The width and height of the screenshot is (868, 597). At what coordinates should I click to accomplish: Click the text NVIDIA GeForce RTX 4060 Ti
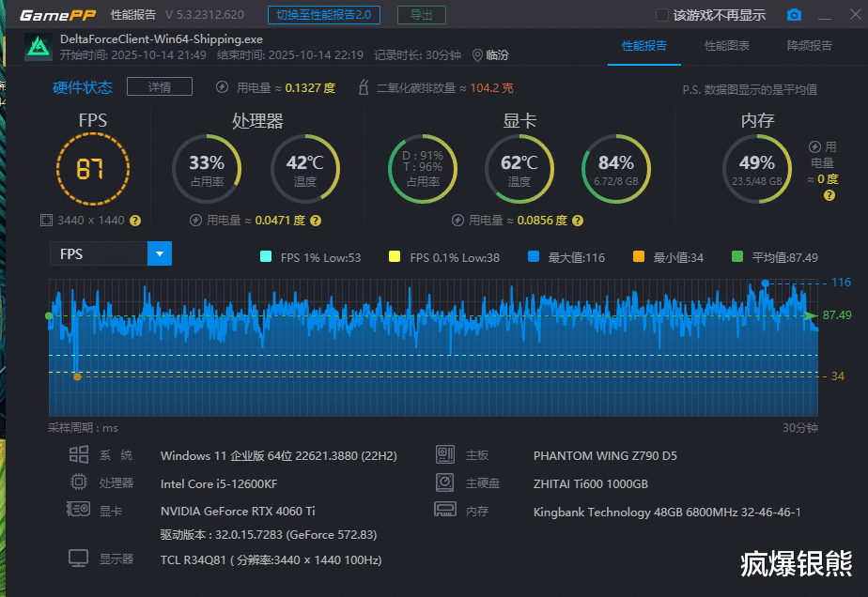(238, 512)
